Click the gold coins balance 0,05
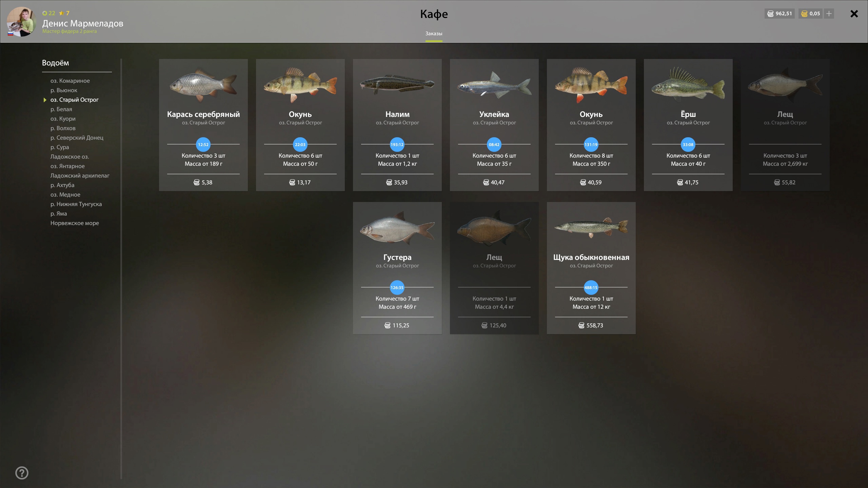The image size is (868, 488). pyautogui.click(x=810, y=14)
